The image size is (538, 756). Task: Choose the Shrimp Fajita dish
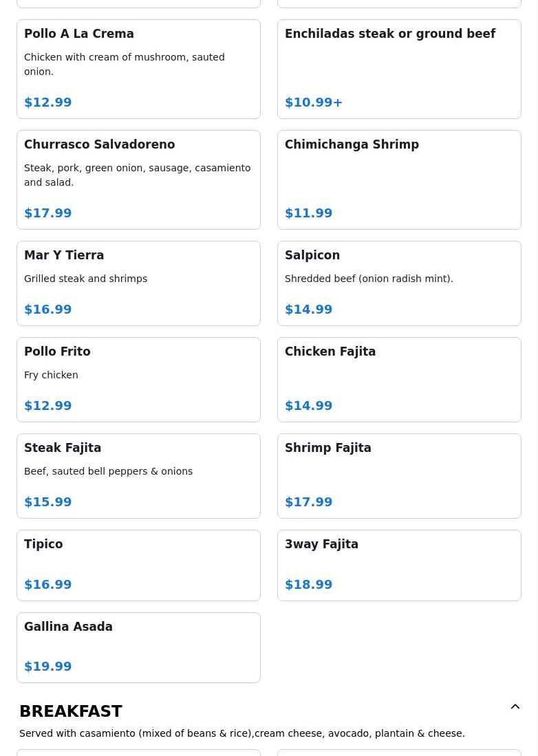click(x=399, y=475)
